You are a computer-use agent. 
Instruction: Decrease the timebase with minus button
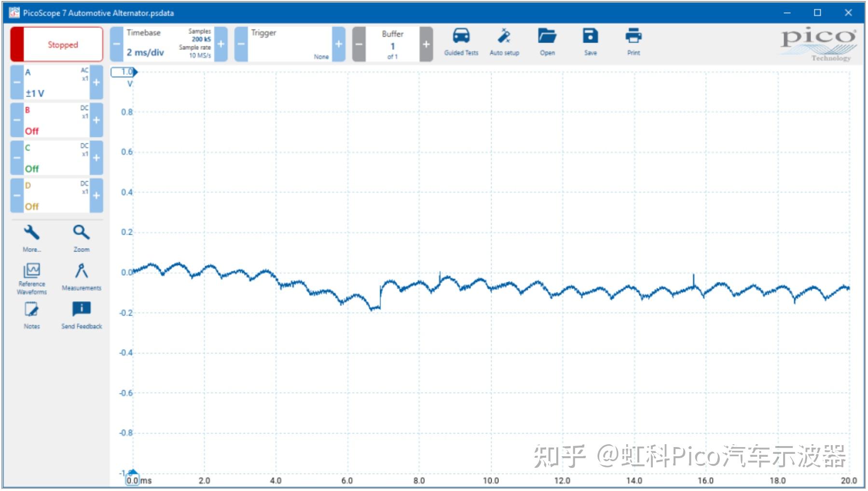click(x=117, y=44)
